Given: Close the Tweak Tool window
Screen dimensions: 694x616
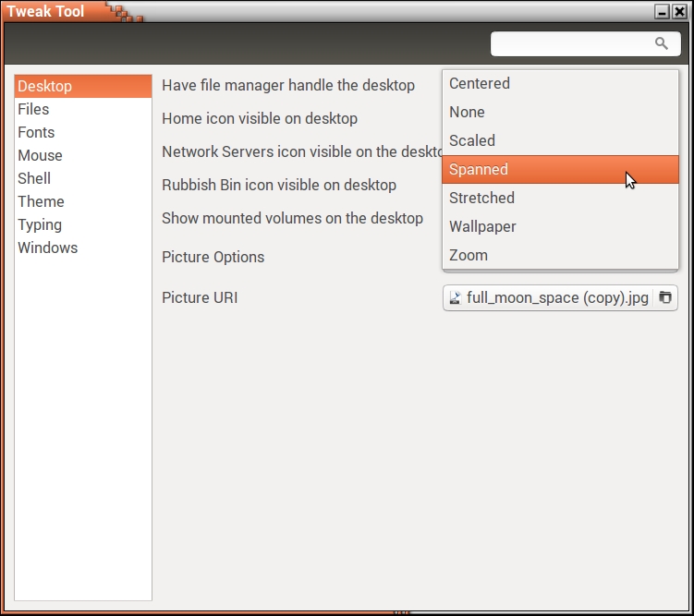Looking at the screenshot, I should (x=679, y=11).
